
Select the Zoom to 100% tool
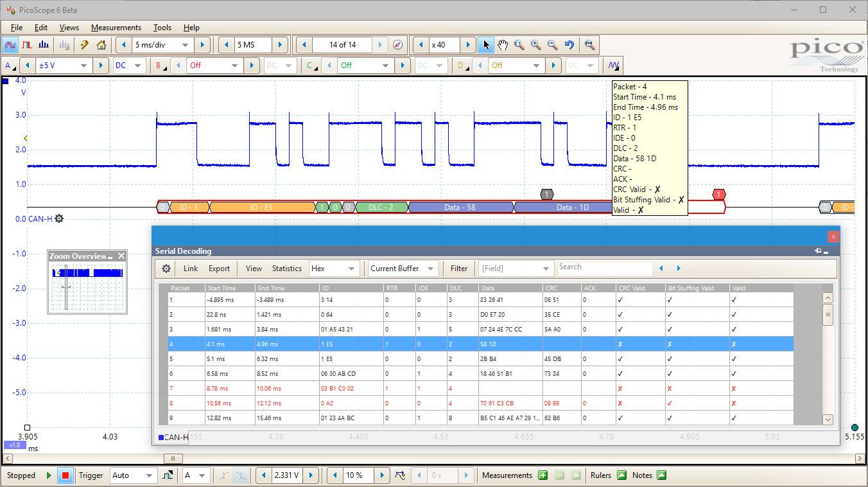[589, 45]
